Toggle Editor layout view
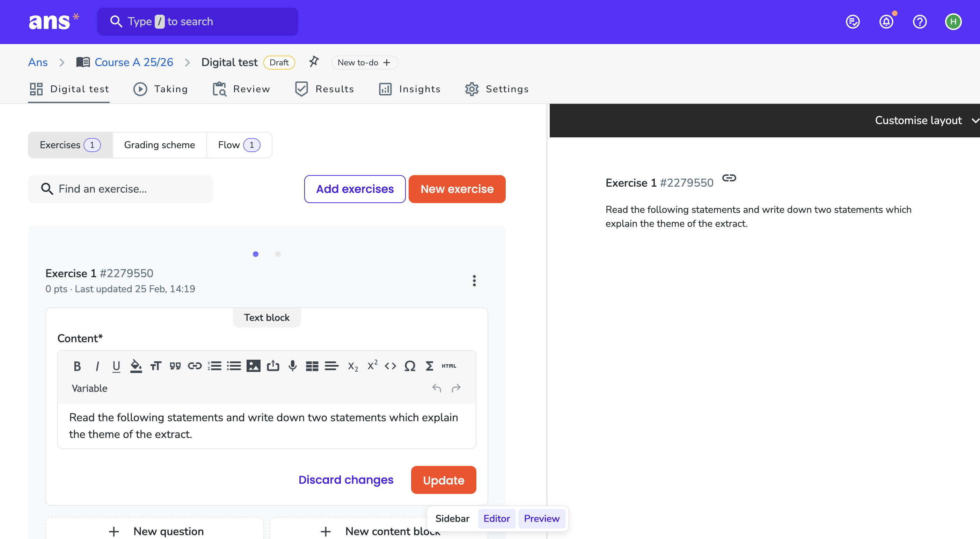Viewport: 980px width, 539px height. tap(497, 518)
